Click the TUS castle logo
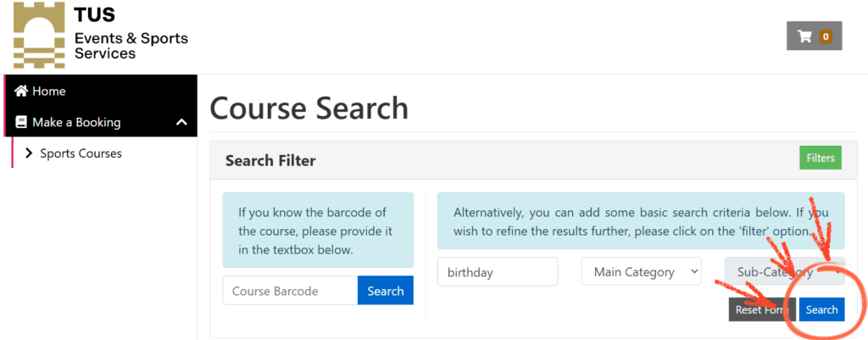This screenshot has height=340, width=868. (39, 36)
